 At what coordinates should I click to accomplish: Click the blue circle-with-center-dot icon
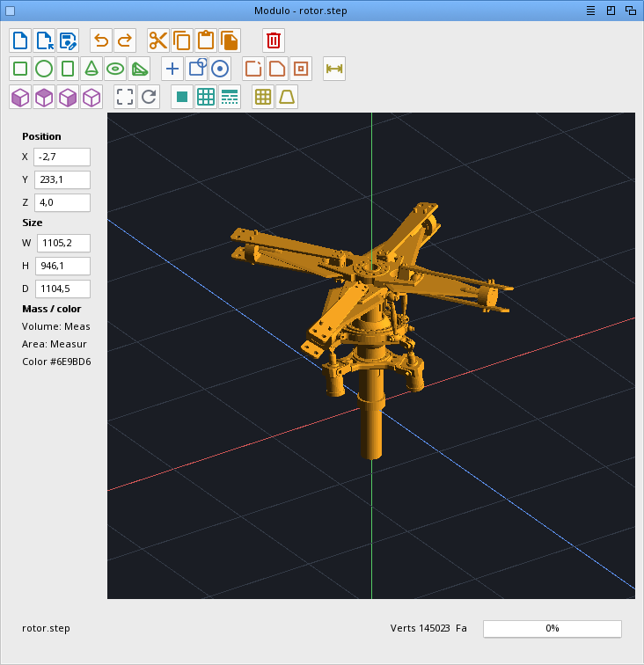click(x=220, y=69)
